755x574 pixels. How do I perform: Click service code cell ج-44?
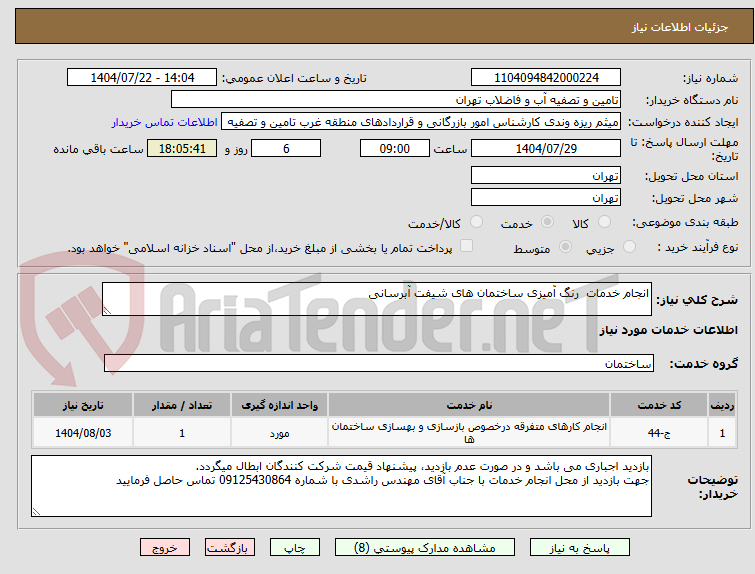[659, 433]
